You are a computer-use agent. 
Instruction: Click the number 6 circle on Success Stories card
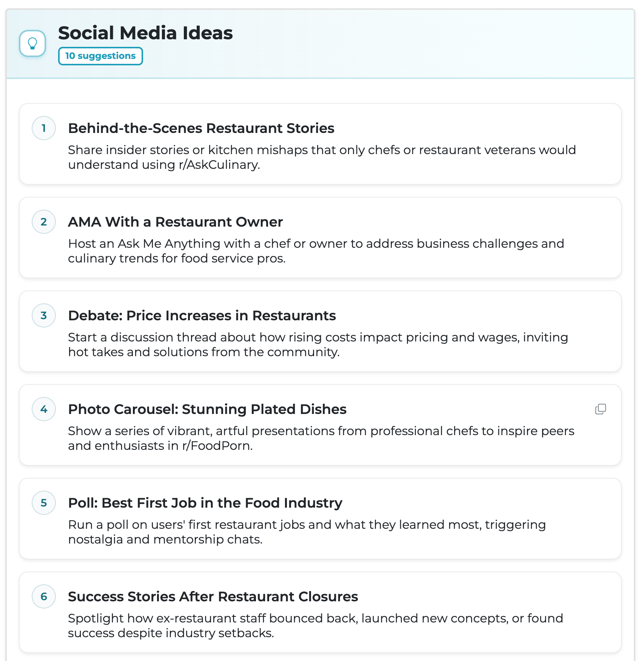coord(44,596)
